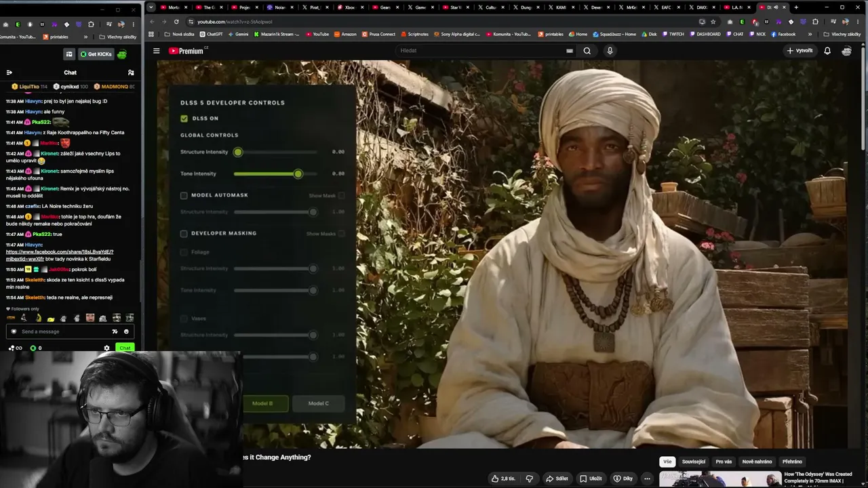Send message with green Chat button
The width and height of the screenshot is (868, 488).
click(125, 348)
